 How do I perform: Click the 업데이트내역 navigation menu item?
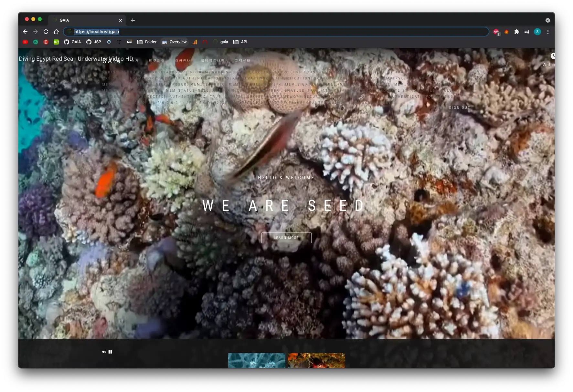(212, 61)
